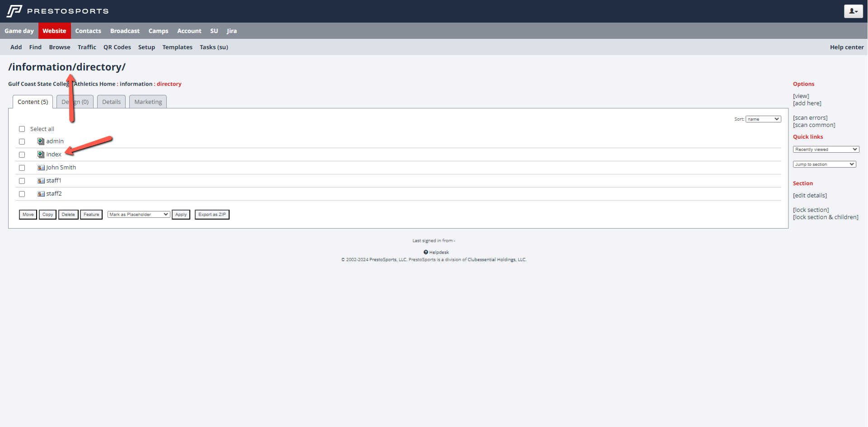Click the Copy button
The height and width of the screenshot is (427, 868).
(x=47, y=215)
